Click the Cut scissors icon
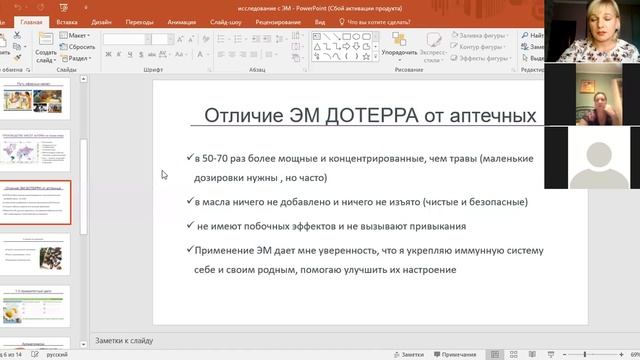 coord(17,36)
